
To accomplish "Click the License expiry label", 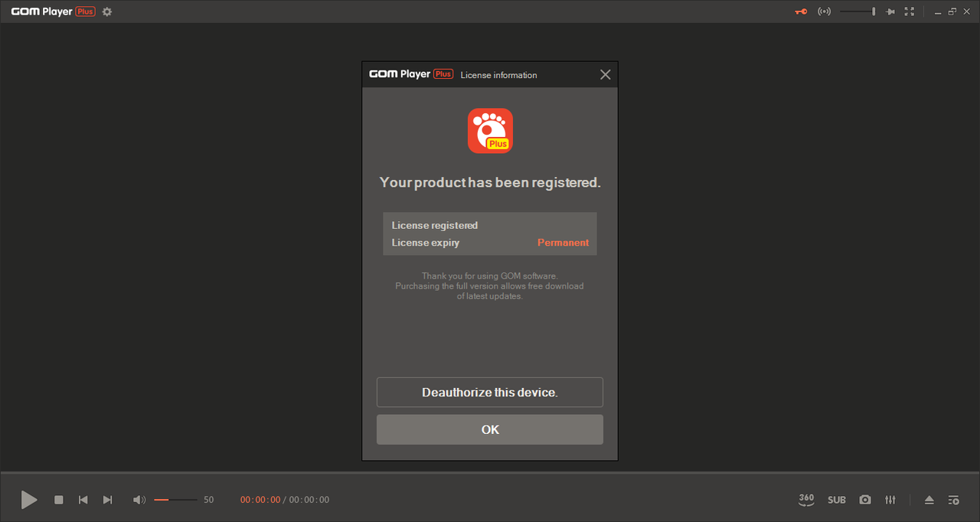I will click(426, 243).
